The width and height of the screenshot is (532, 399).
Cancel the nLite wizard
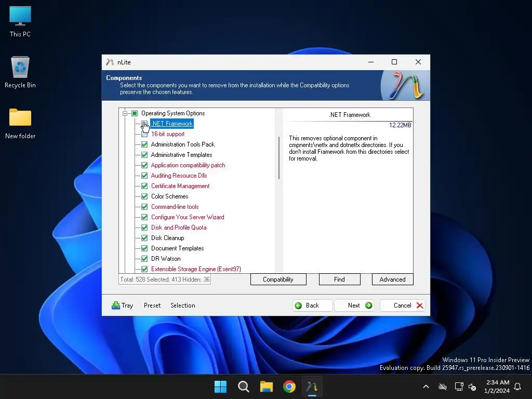pyautogui.click(x=403, y=305)
